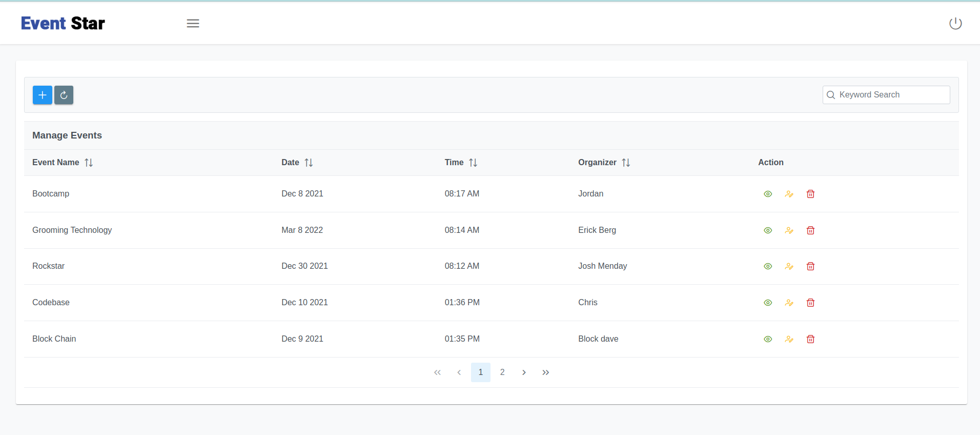This screenshot has height=435, width=980.
Task: Click the date Dec 8 2021
Action: click(x=302, y=194)
